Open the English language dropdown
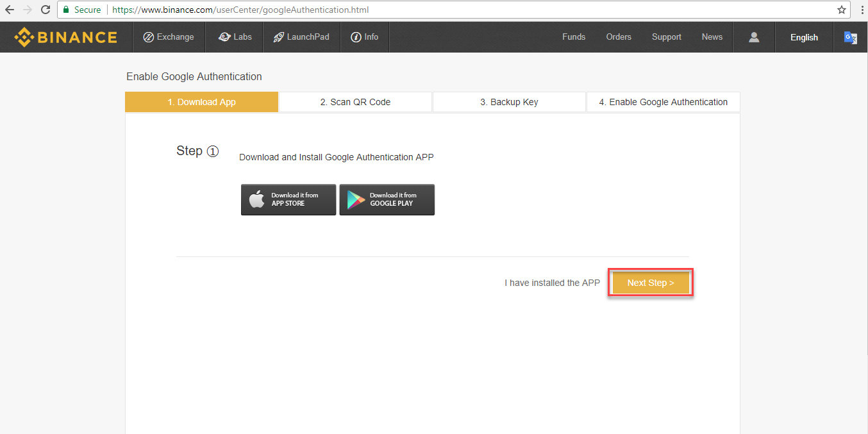The height and width of the screenshot is (434, 868). [x=804, y=37]
